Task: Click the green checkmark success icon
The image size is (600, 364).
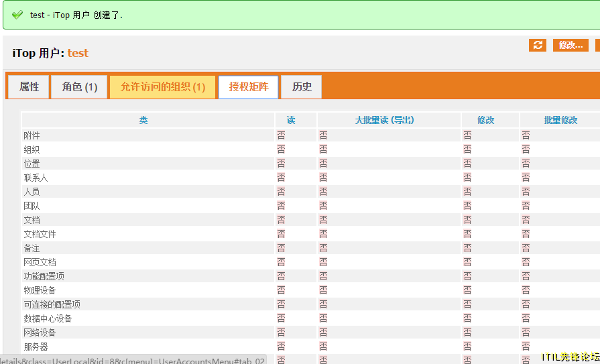Action: (x=17, y=15)
